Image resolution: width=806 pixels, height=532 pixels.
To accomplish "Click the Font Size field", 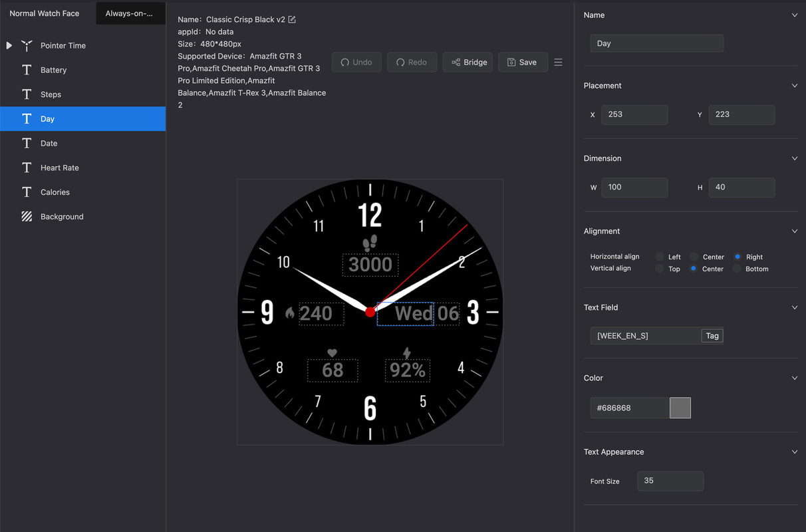I will [670, 481].
